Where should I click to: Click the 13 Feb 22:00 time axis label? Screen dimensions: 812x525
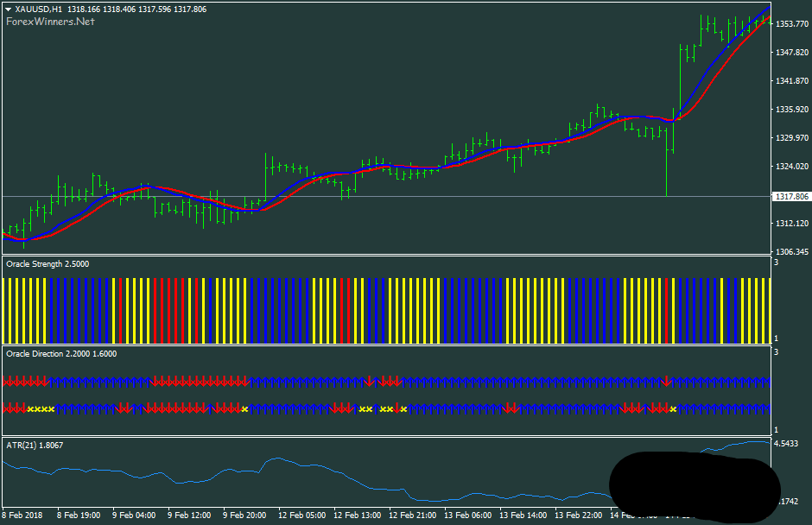(x=581, y=516)
